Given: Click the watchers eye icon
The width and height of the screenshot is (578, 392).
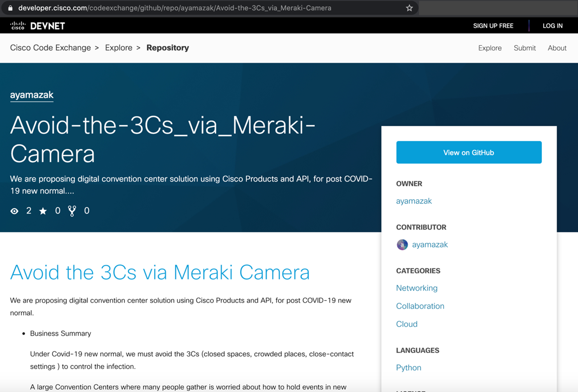Looking at the screenshot, I should [14, 210].
